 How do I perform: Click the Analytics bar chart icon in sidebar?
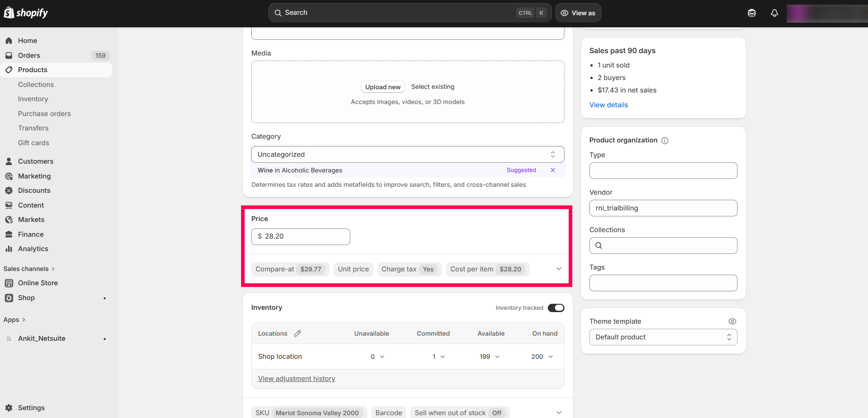pyautogui.click(x=9, y=249)
